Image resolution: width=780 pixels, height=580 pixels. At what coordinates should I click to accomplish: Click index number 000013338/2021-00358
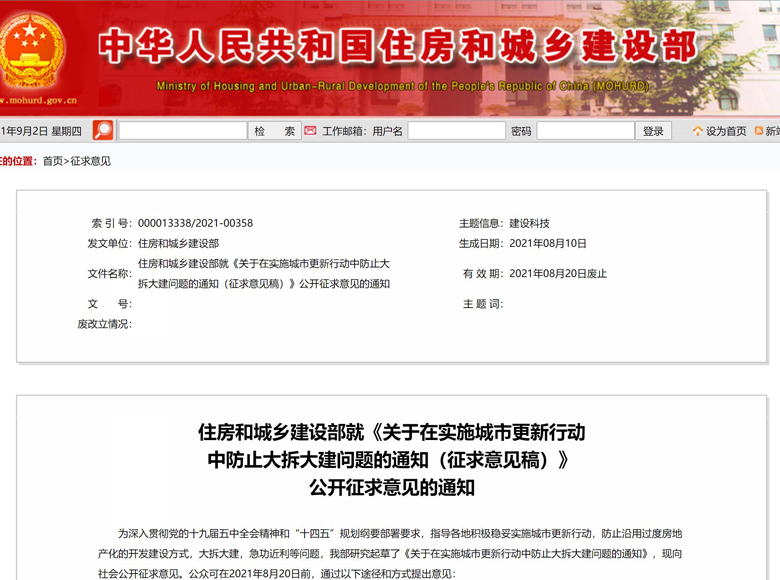pyautogui.click(x=195, y=223)
